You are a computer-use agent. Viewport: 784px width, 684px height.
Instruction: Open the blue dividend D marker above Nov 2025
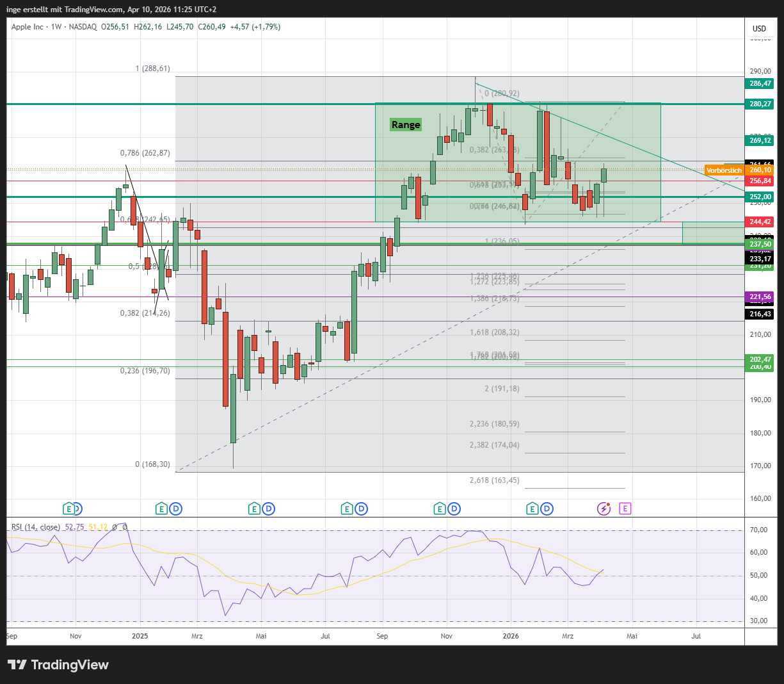454,509
